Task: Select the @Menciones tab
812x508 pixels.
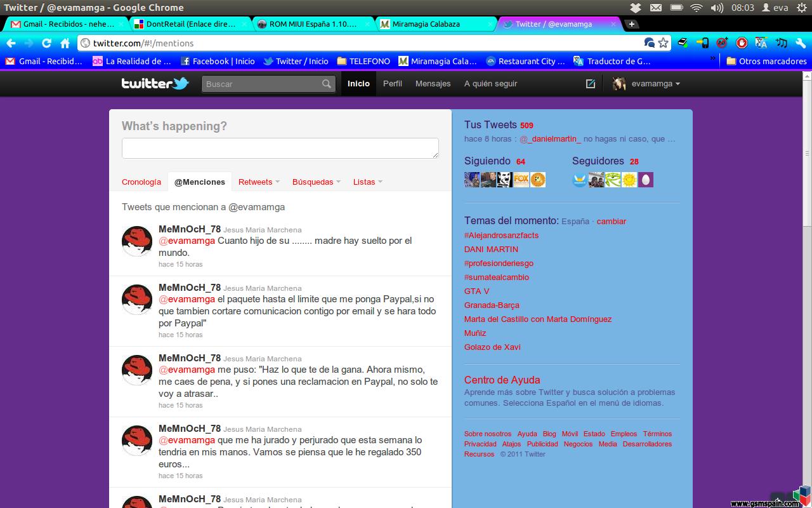Action: 200,182
